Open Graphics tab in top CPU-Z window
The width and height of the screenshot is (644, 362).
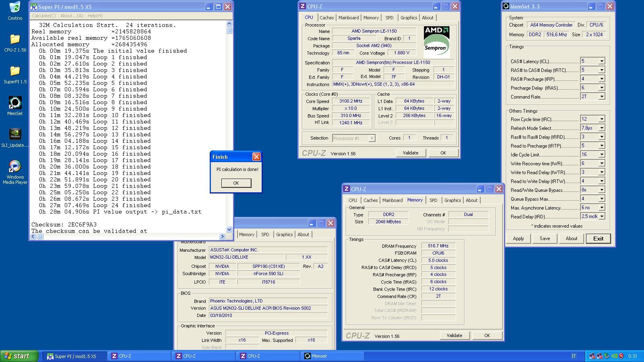pyautogui.click(x=409, y=18)
